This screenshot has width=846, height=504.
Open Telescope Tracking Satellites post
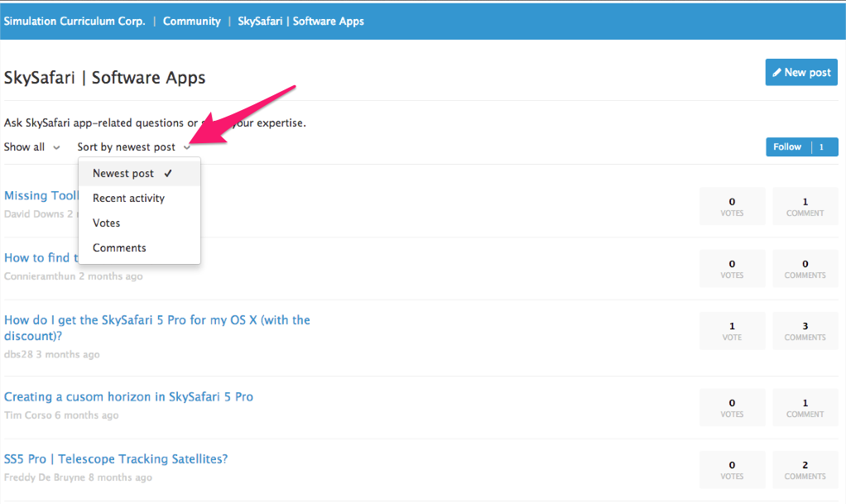(115, 458)
